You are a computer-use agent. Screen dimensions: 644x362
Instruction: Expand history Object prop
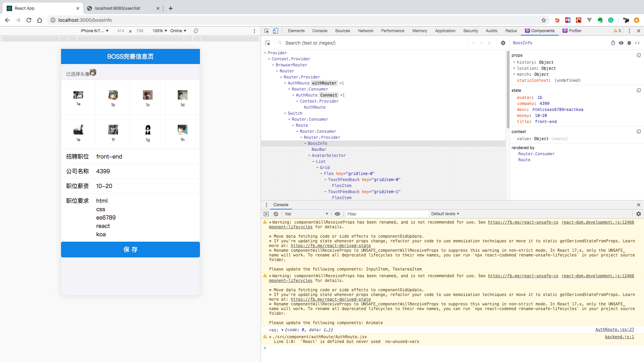point(514,62)
